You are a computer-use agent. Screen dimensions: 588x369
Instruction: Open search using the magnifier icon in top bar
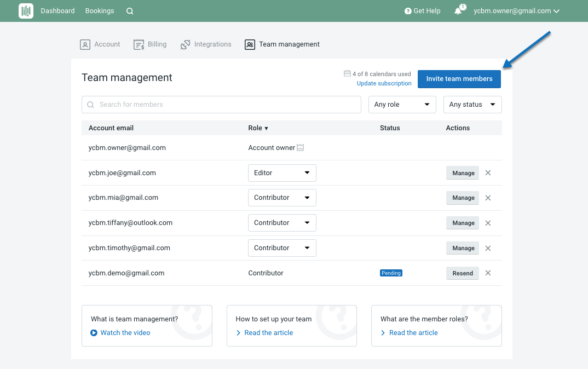click(129, 10)
